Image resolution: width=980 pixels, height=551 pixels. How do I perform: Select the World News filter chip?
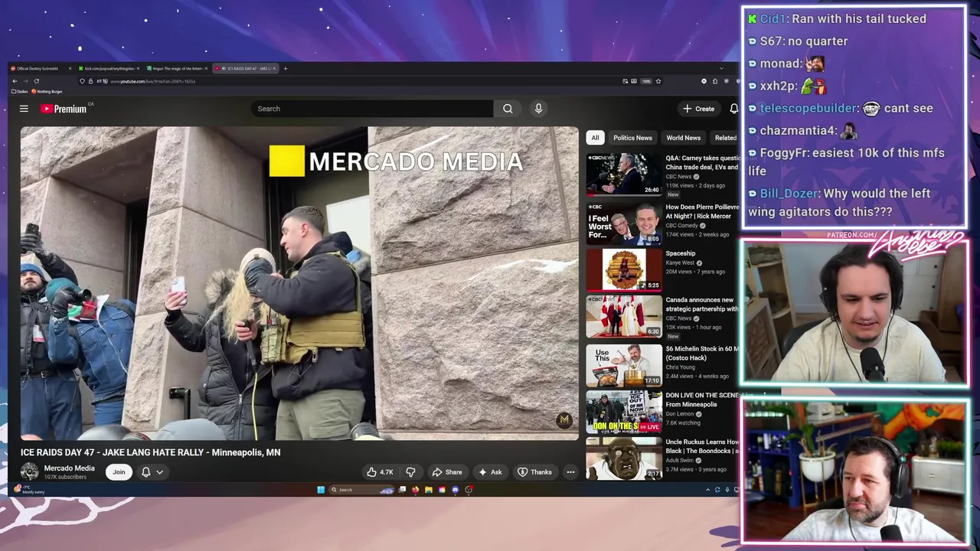(683, 138)
